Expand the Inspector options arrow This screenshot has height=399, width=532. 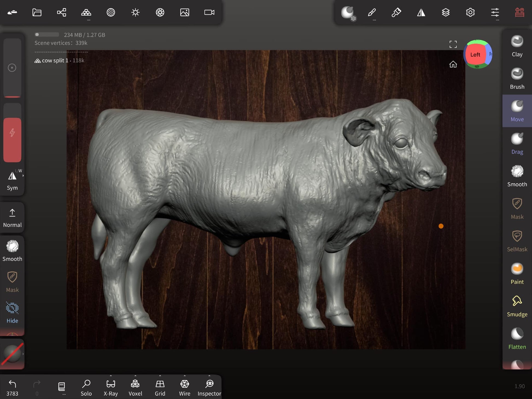pos(209,376)
